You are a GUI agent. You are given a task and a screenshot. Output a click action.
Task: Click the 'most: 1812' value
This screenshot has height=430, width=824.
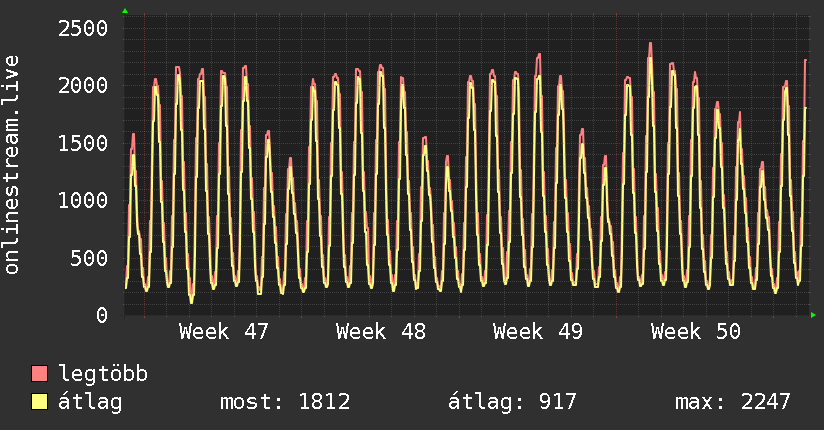285,402
